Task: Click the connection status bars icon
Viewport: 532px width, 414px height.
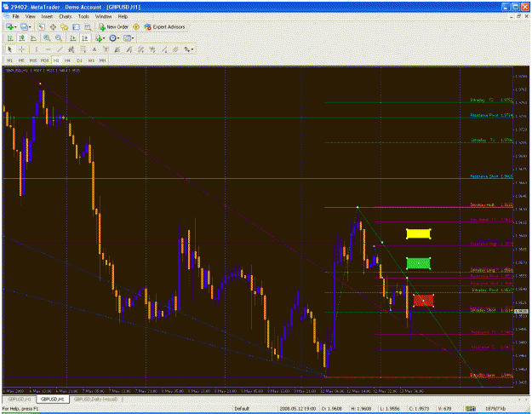Action: coord(470,409)
